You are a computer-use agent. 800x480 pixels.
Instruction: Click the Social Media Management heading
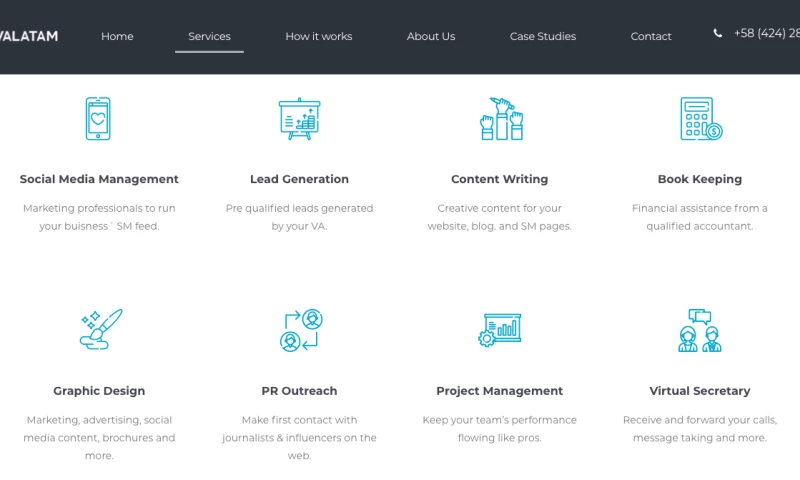[x=99, y=179]
